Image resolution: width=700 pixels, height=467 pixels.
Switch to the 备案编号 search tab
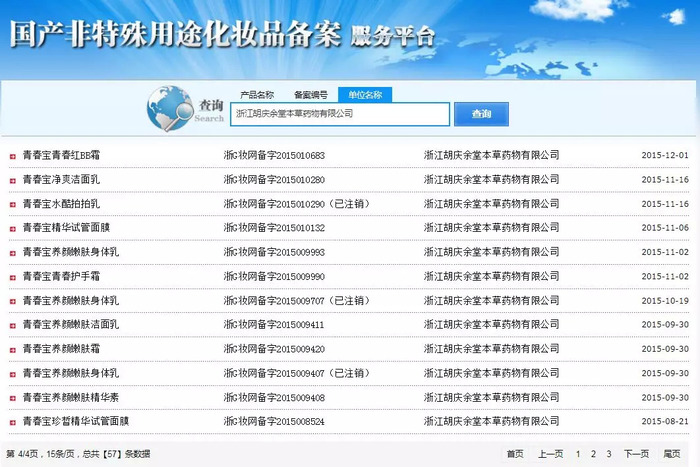click(311, 95)
